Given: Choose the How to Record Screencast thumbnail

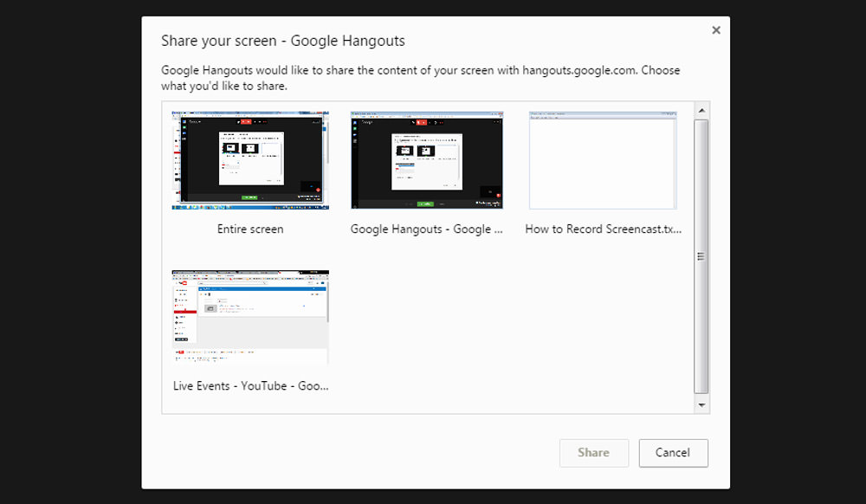Looking at the screenshot, I should (603, 160).
